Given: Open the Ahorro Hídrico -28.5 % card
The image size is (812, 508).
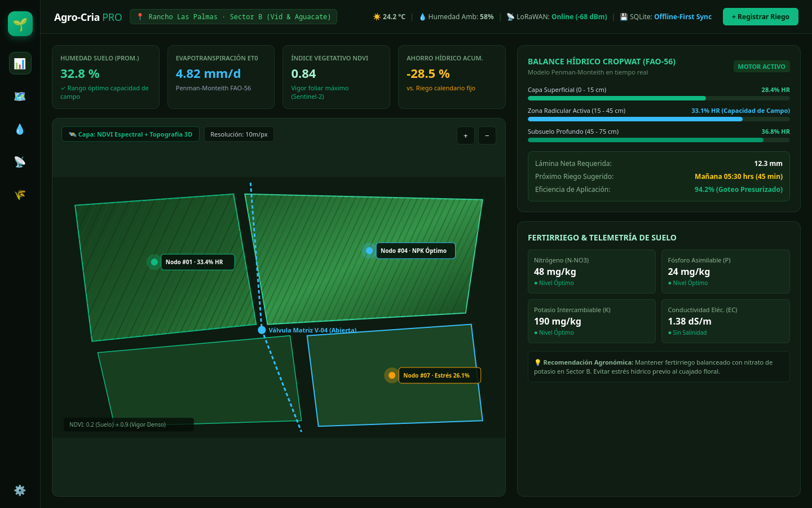Looking at the screenshot, I should [452, 77].
